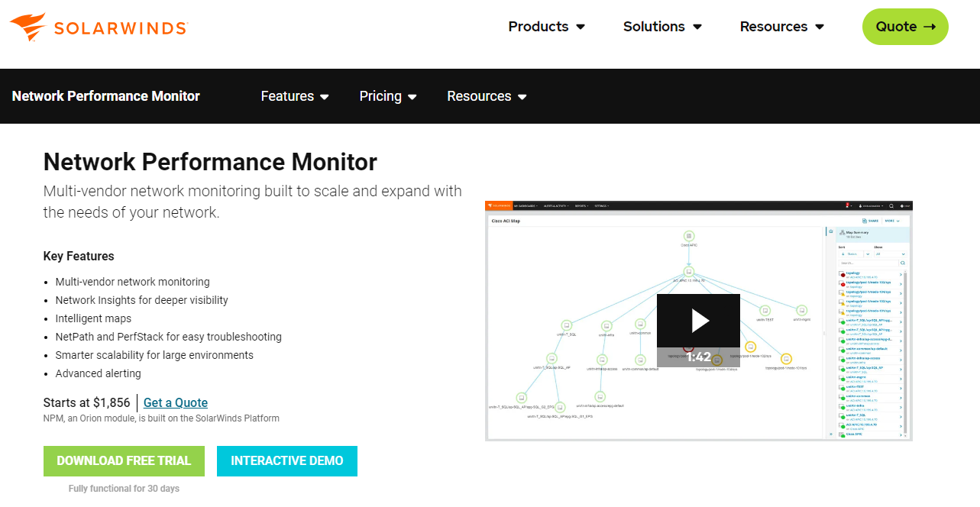Click the NetPath and PerfStack list item
This screenshot has width=980, height=507.
[x=168, y=337]
